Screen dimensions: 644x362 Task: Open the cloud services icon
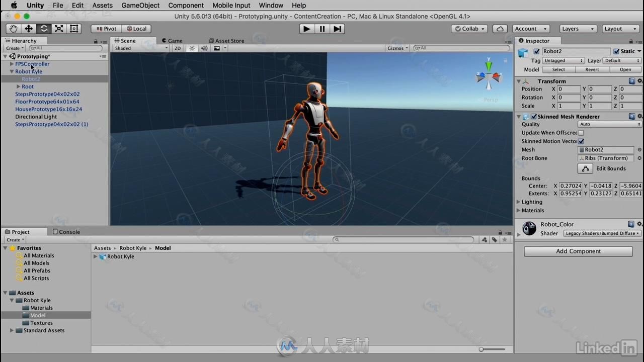coord(500,29)
